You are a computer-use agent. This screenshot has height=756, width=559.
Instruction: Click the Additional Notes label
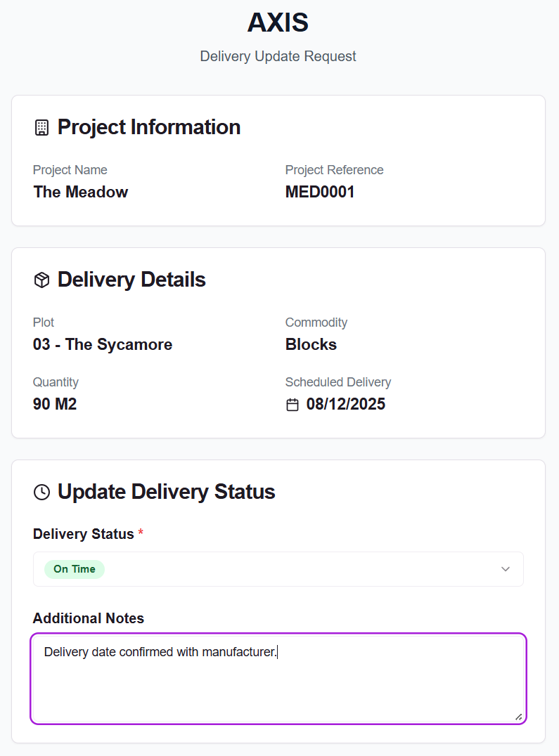88,618
